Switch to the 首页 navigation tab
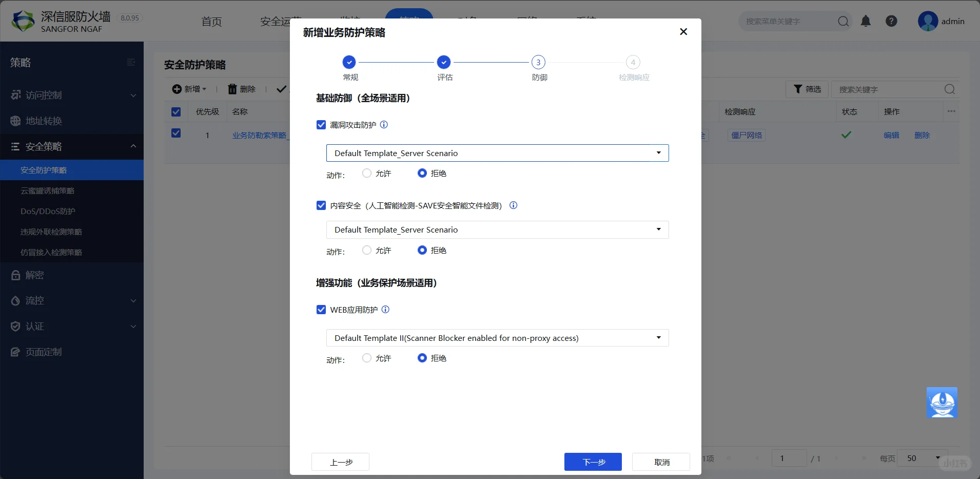The image size is (980, 479). [x=211, y=22]
